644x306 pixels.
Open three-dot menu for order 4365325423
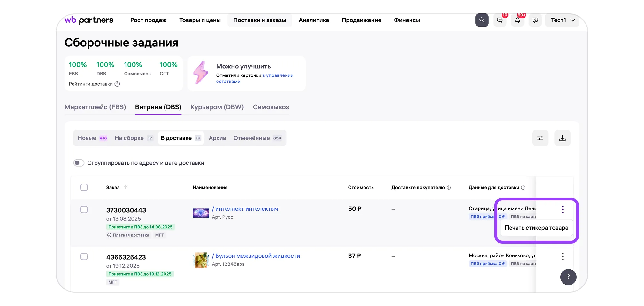(563, 256)
